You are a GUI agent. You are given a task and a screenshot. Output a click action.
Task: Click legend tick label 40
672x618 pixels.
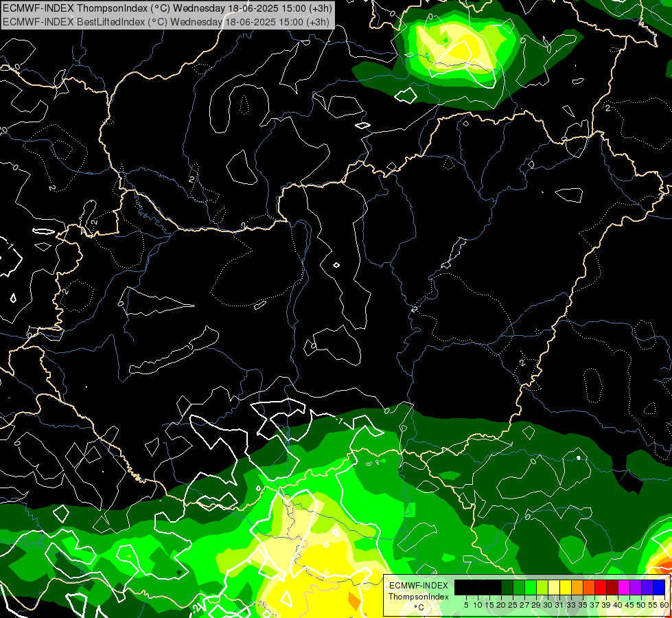tap(617, 605)
